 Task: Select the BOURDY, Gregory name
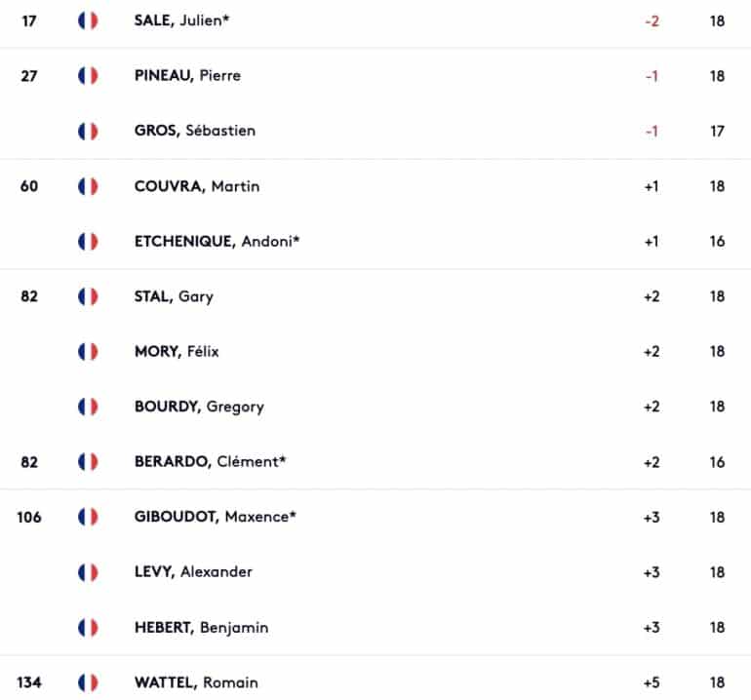(x=199, y=407)
